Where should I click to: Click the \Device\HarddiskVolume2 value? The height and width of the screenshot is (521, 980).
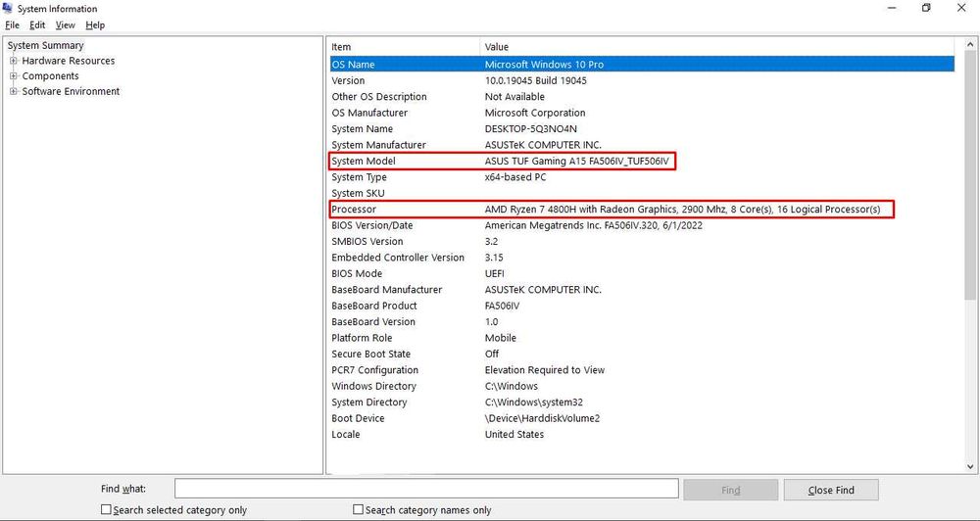click(542, 418)
